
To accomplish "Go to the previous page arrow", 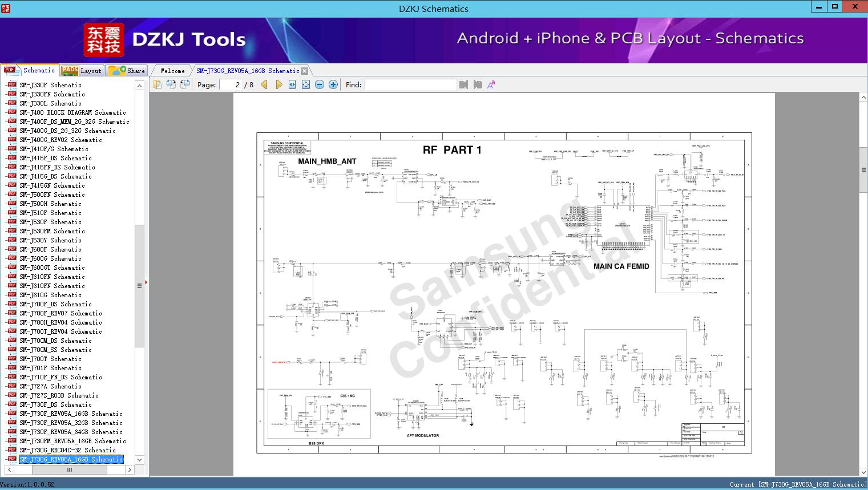I will (264, 84).
